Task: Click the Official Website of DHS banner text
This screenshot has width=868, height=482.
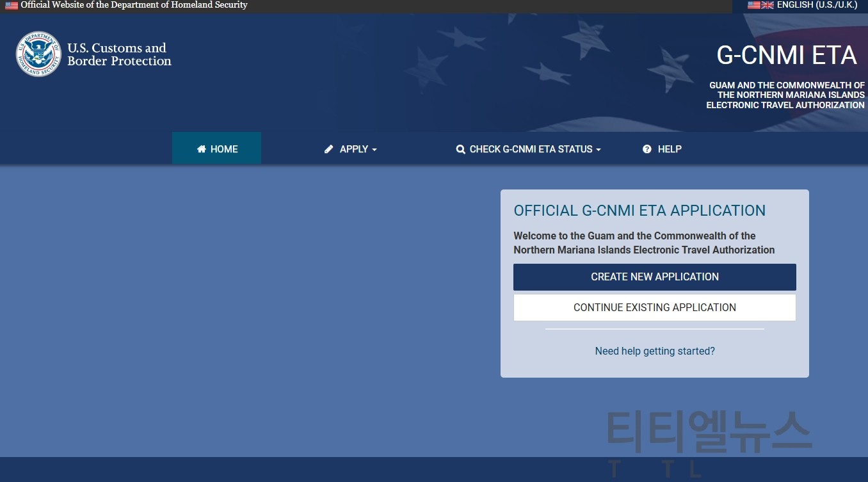Action: click(x=134, y=5)
